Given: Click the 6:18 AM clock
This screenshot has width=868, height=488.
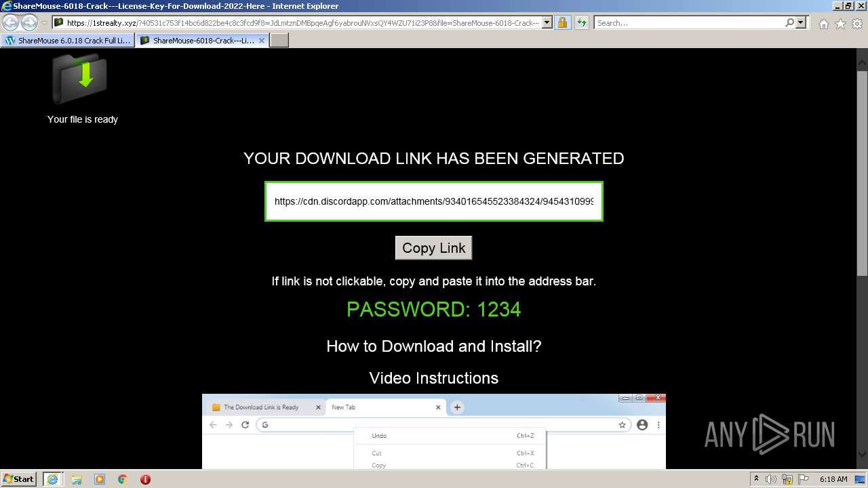Looking at the screenshot, I should 833,479.
